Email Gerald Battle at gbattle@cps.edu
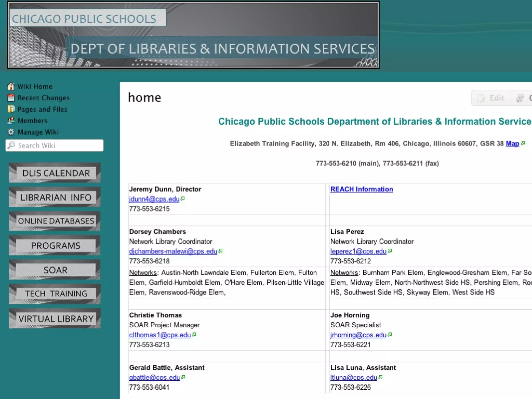The image size is (532, 399). 155,377
